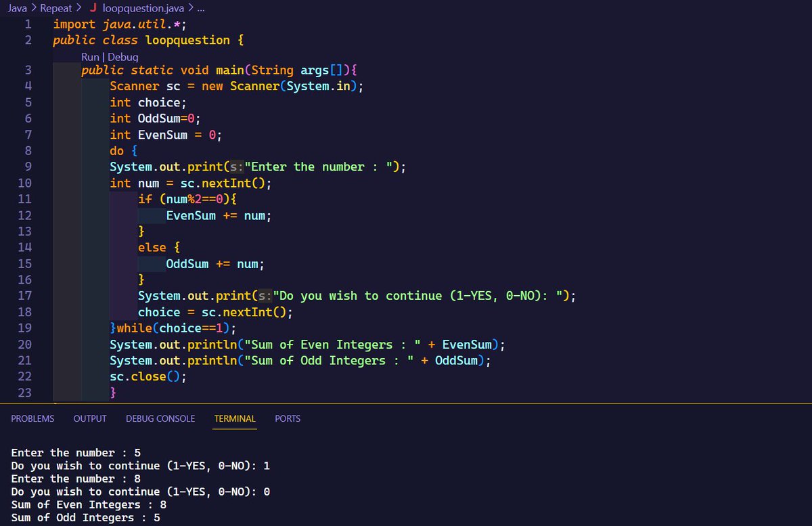
Task: Click the '}while(choice==1);' statement
Action: coord(173,328)
